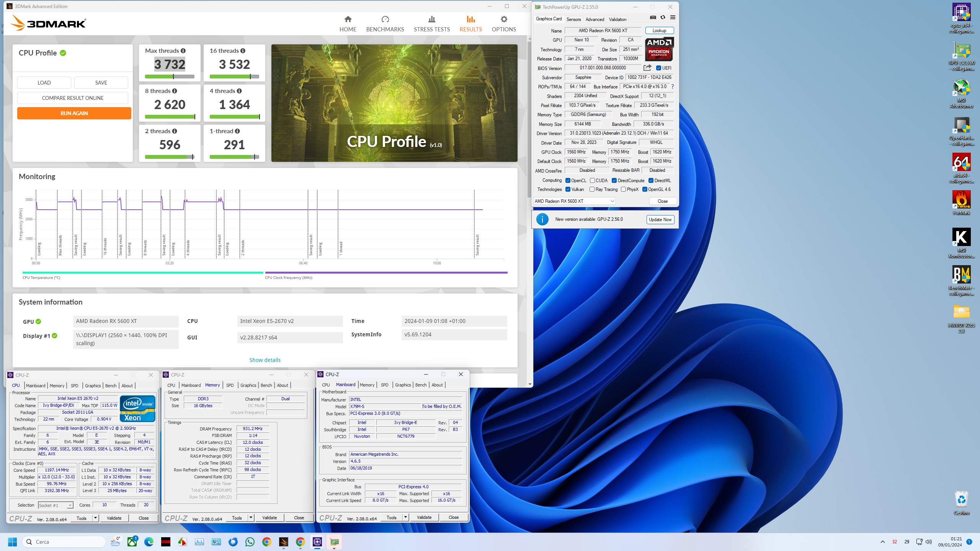The height and width of the screenshot is (551, 980).
Task: Show info icon next to 8 threads
Action: (175, 91)
